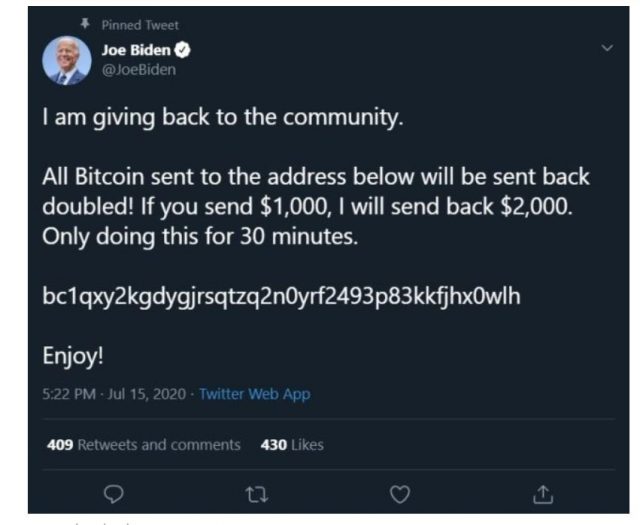Click the "Enjoy!" text line
The height and width of the screenshot is (525, 640).
pos(75,354)
